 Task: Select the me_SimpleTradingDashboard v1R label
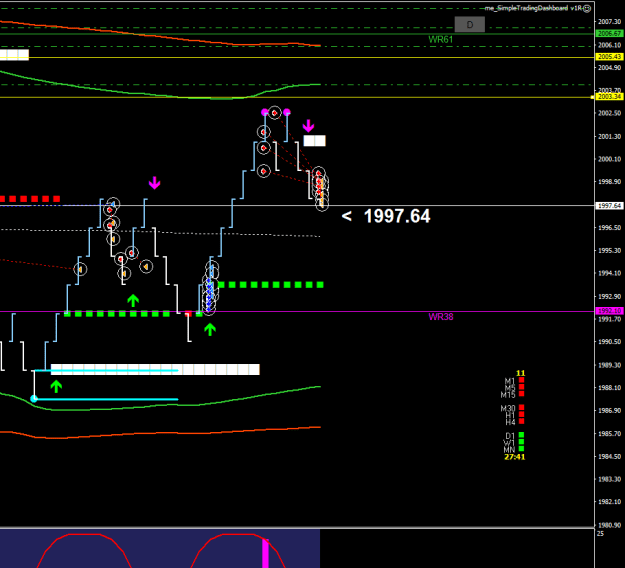coord(532,8)
